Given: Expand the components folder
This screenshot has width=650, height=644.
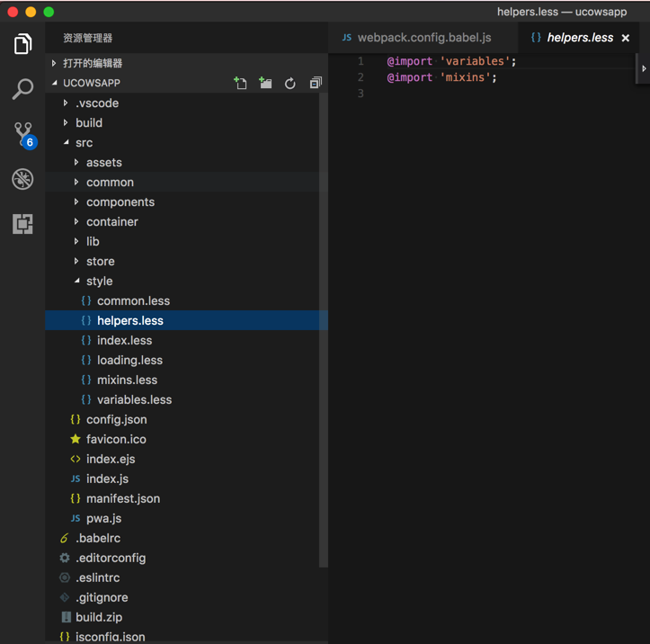Looking at the screenshot, I should (120, 202).
